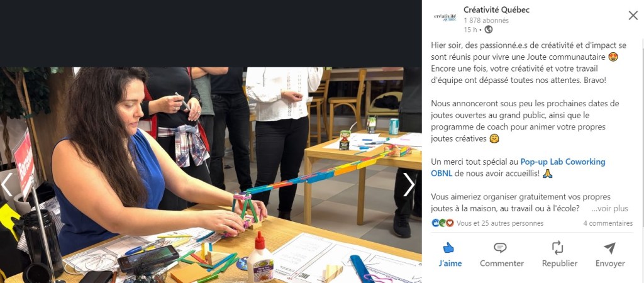Viewport: 644px width, 283px height.
Task: Click the 1 878 abonnés follower count
Action: (486, 21)
